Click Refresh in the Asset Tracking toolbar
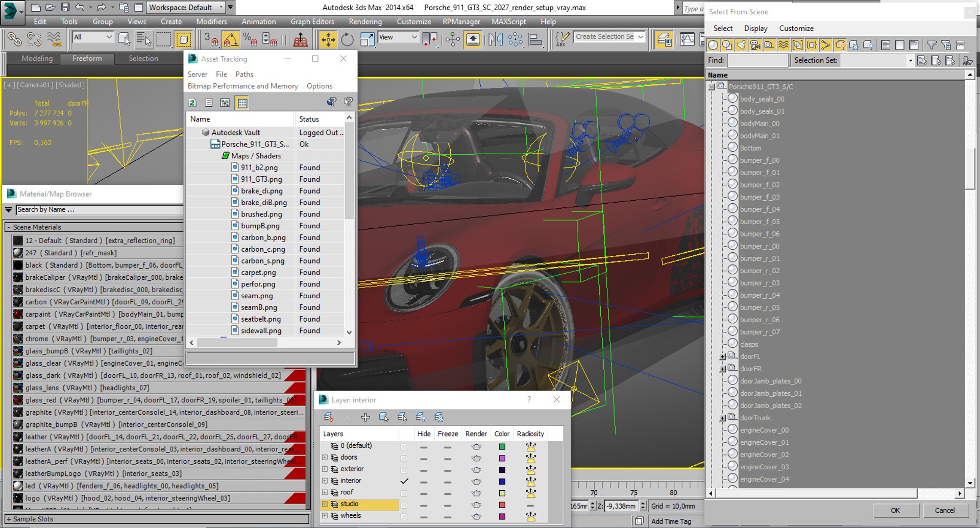This screenshot has height=528, width=980. point(192,103)
